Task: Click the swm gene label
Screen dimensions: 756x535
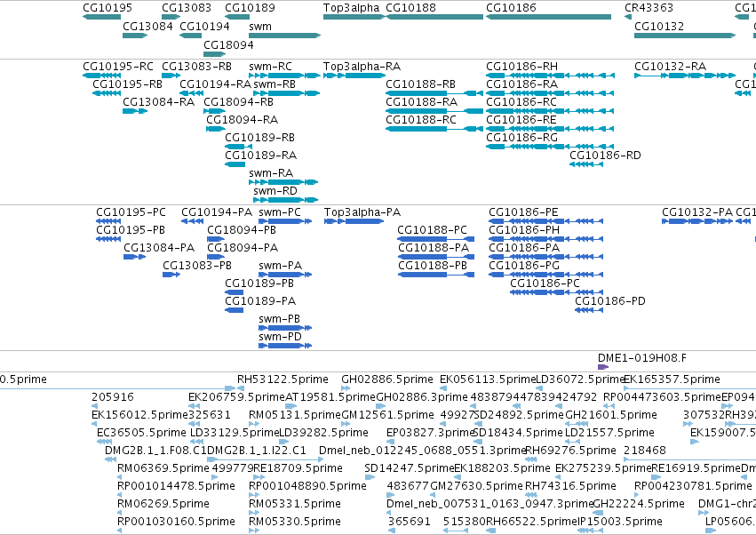Action: coord(260,27)
